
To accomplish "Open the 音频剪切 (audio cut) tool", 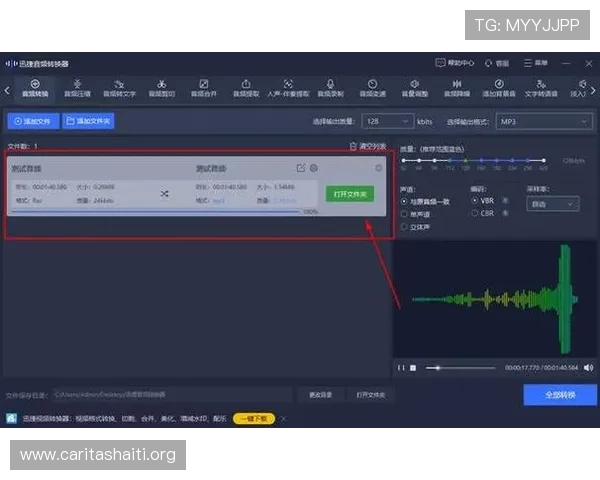I will [161, 88].
